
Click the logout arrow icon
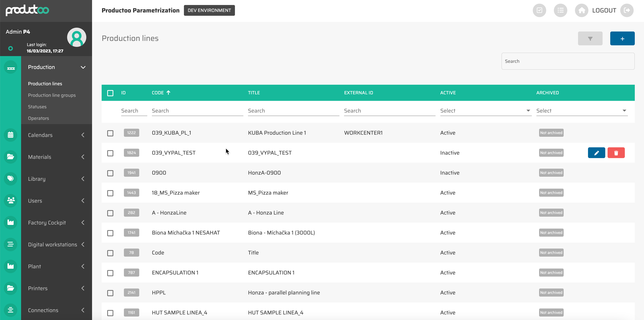[x=627, y=11]
